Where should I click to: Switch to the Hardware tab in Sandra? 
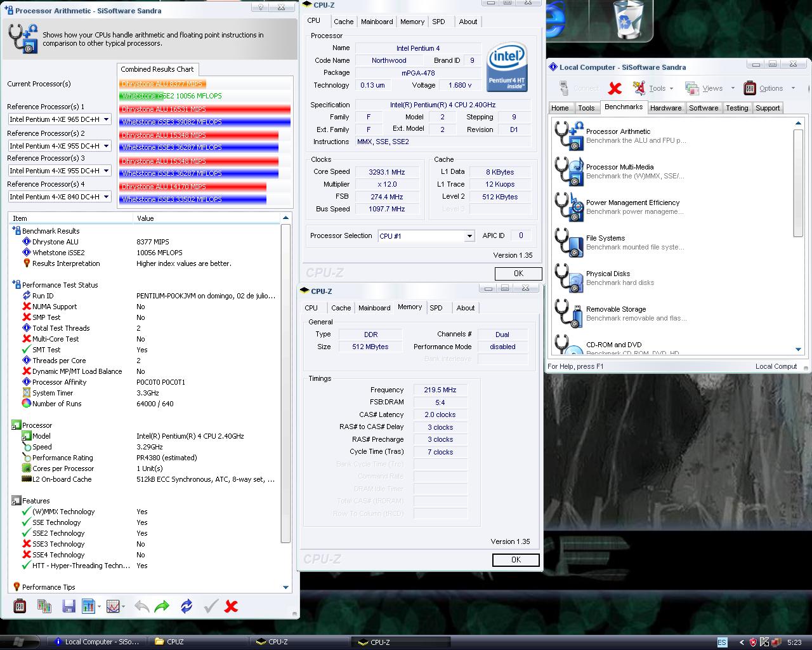click(665, 108)
